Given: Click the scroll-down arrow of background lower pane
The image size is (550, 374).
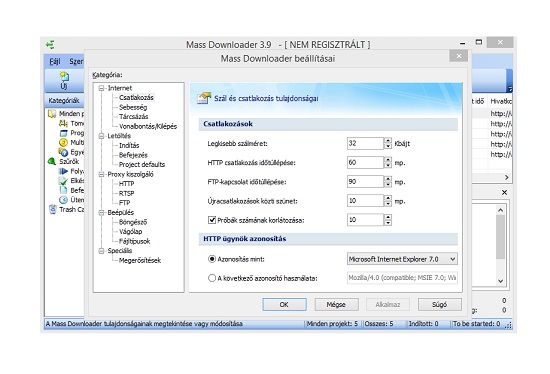Looking at the screenshot, I should [x=501, y=281].
